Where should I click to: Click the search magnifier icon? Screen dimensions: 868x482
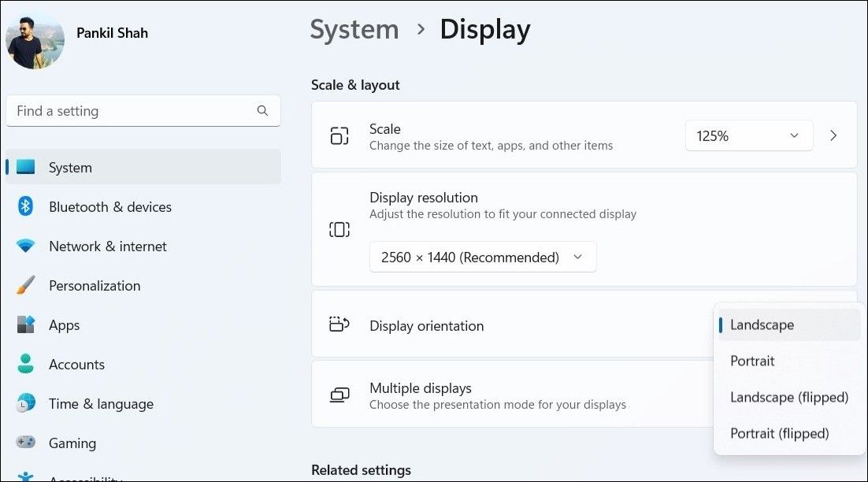(262, 110)
